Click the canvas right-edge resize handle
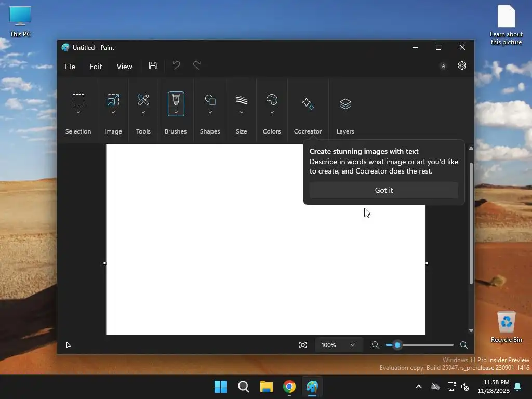532x399 pixels. [x=427, y=263]
